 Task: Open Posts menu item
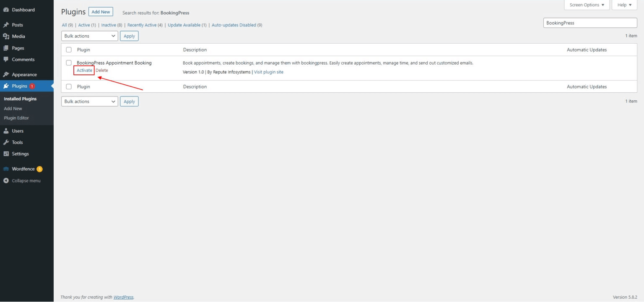[x=18, y=25]
